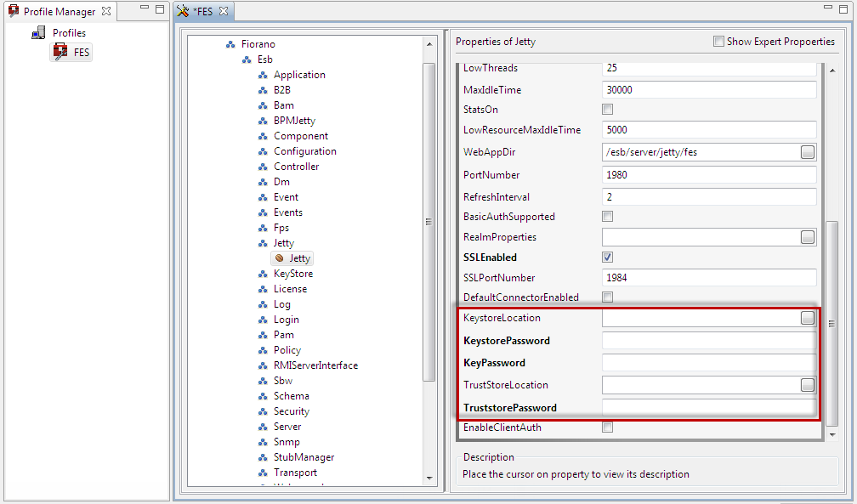The image size is (857, 504).
Task: Click the Bam node icon
Action: [263, 105]
